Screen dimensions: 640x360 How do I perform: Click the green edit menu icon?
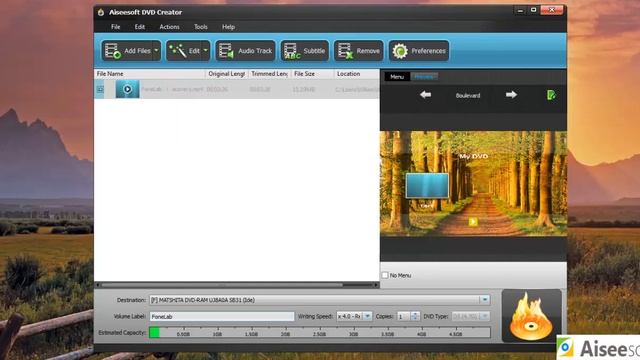(x=551, y=95)
